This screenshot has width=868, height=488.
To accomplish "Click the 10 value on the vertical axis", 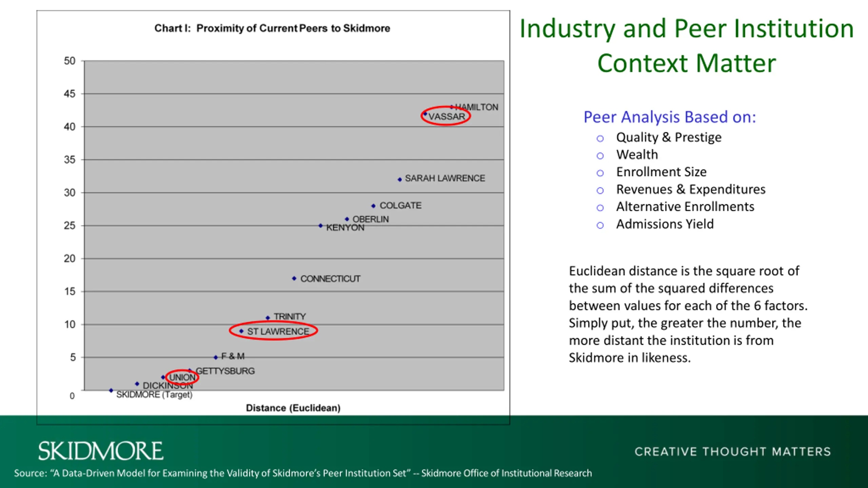I will coord(70,325).
